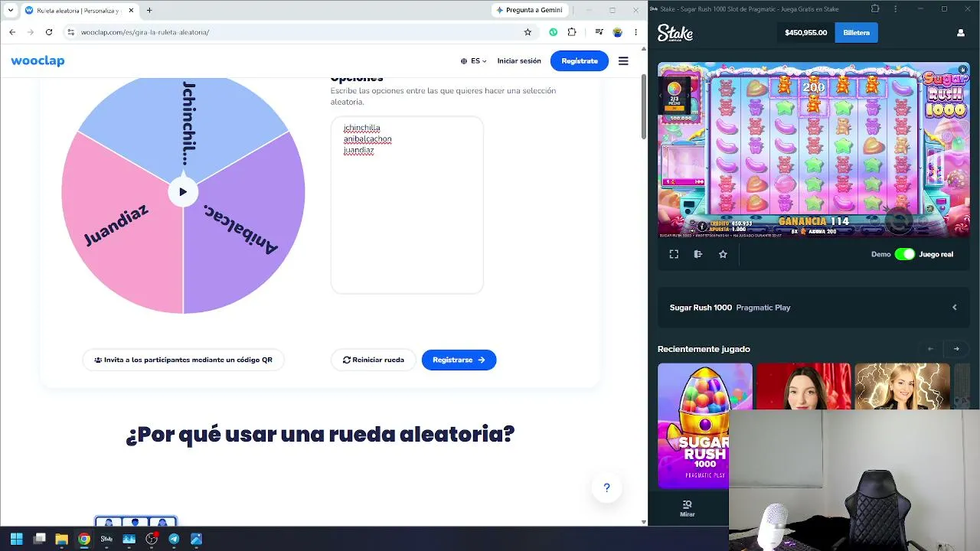Click the spin button in the slot game
The width and height of the screenshot is (980, 551).
click(x=899, y=221)
